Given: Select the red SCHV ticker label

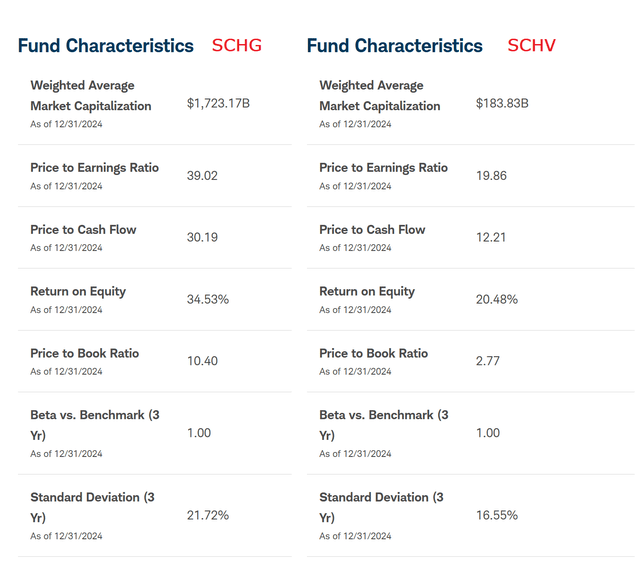Looking at the screenshot, I should (x=531, y=46).
